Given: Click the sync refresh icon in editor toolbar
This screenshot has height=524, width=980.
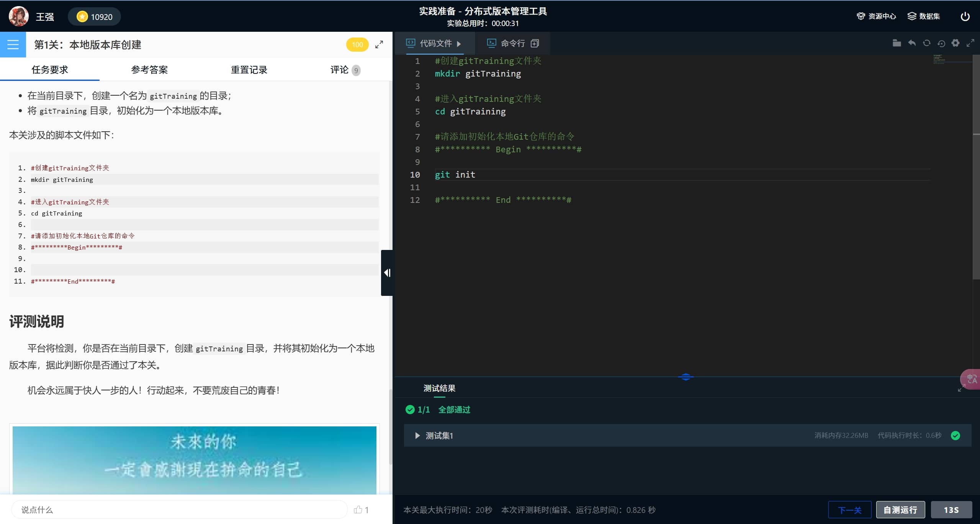Looking at the screenshot, I should tap(926, 43).
